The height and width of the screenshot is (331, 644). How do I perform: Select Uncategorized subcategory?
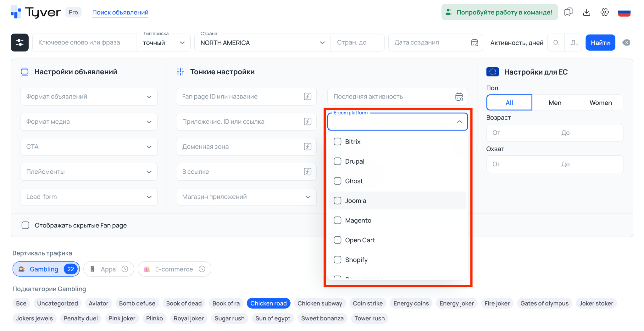[x=58, y=303]
